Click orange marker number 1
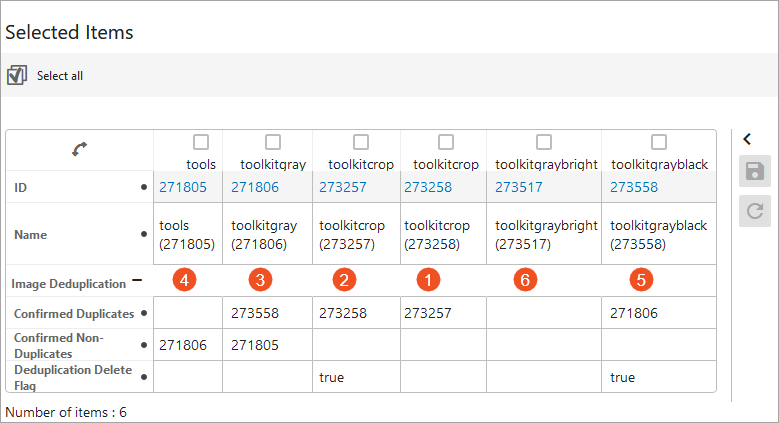Image resolution: width=779 pixels, height=423 pixels. [428, 280]
